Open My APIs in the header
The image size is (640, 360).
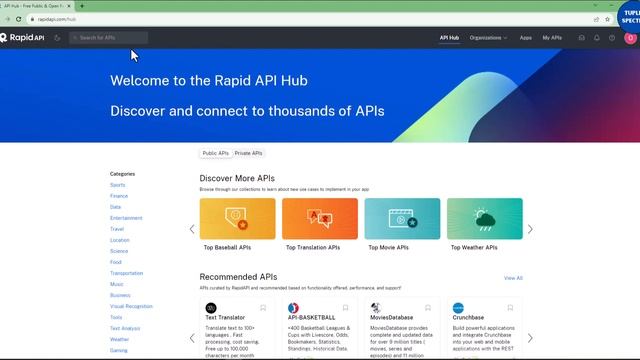click(552, 38)
